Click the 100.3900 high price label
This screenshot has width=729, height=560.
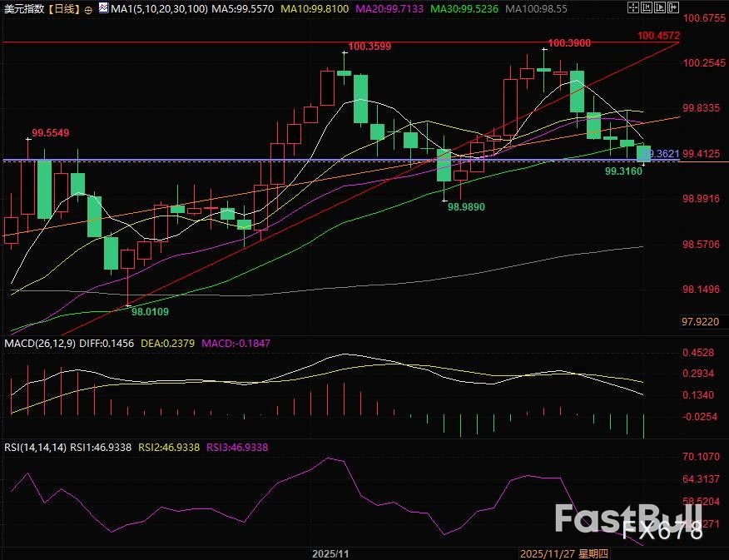tap(570, 42)
